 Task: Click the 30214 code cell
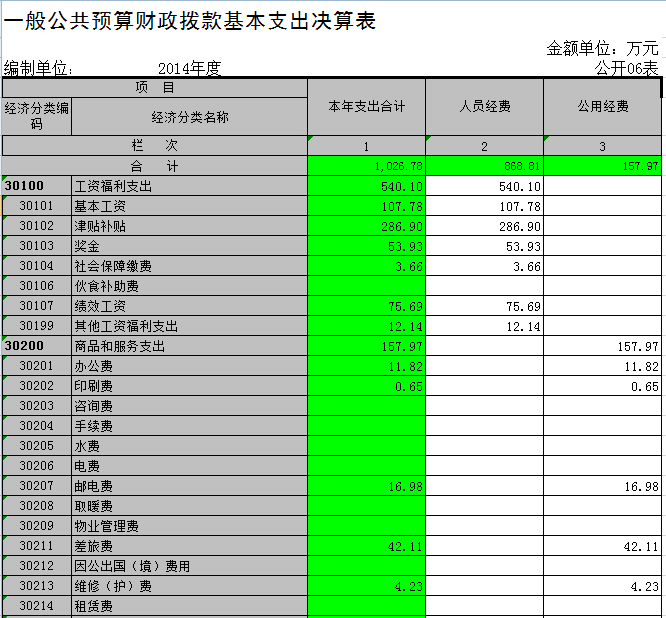click(x=37, y=605)
